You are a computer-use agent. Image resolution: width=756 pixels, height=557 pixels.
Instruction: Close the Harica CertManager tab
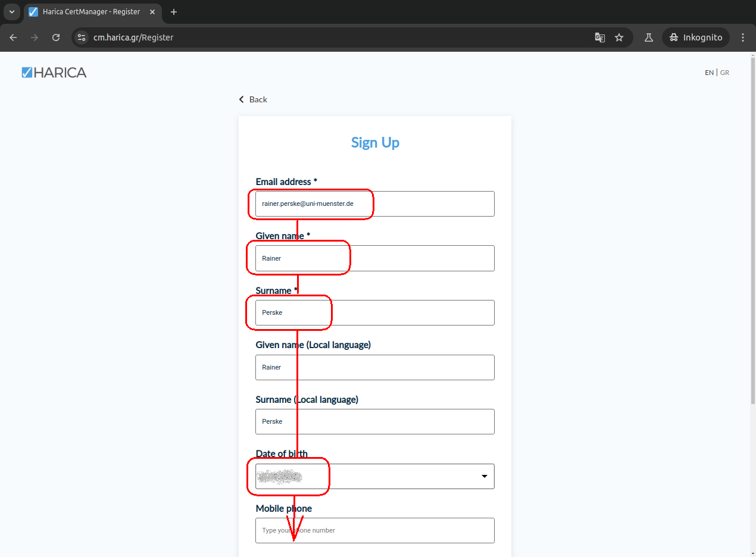[x=152, y=12]
